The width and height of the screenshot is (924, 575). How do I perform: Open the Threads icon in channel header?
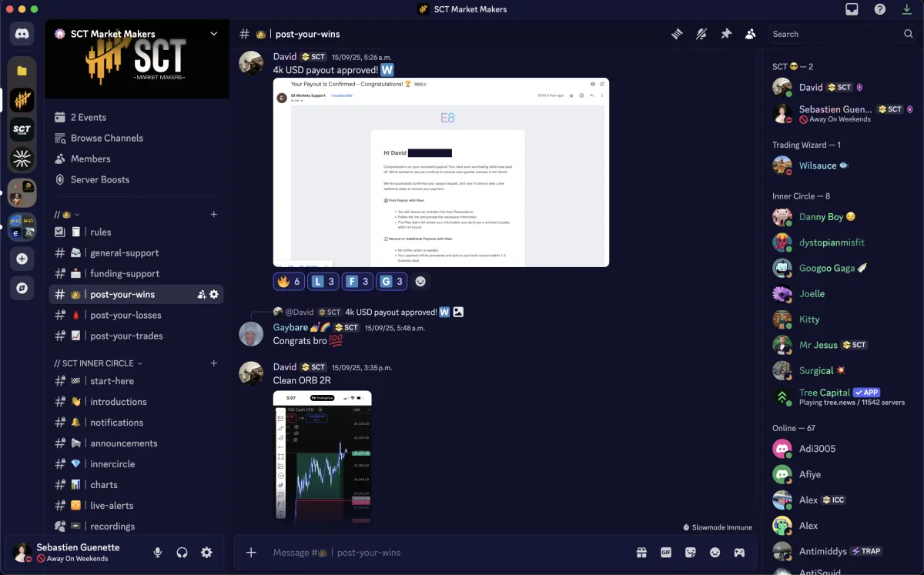coord(678,34)
